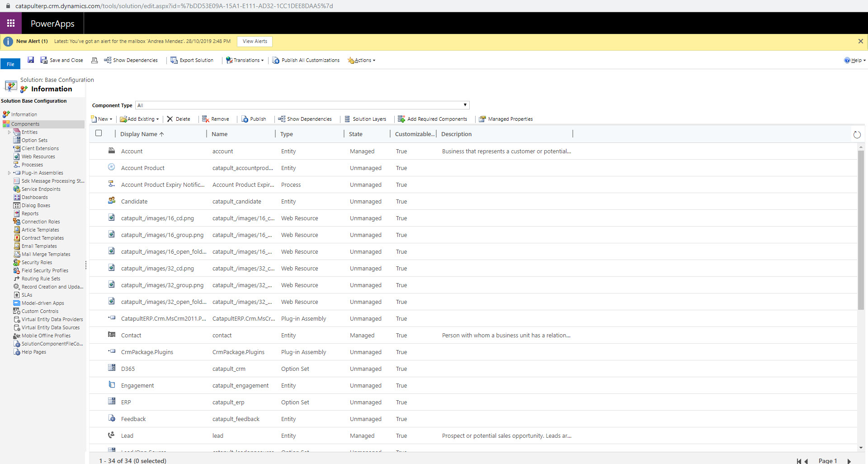Click the next page arrow in pagination

pyautogui.click(x=849, y=461)
